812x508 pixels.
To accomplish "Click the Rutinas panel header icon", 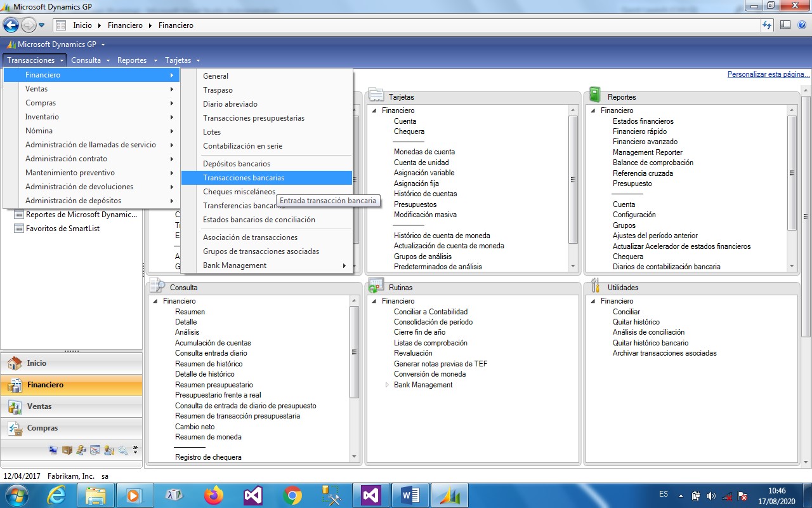I will click(376, 286).
